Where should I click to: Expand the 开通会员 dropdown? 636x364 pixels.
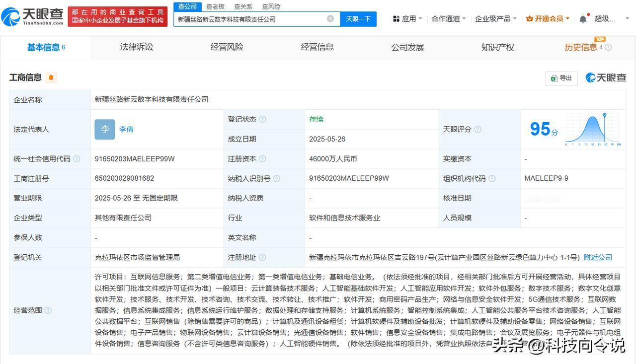pos(548,19)
